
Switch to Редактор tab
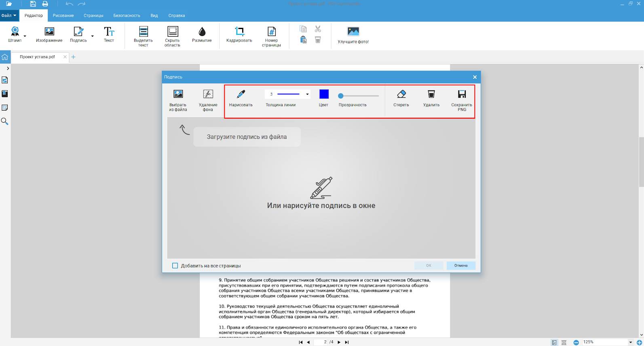34,15
